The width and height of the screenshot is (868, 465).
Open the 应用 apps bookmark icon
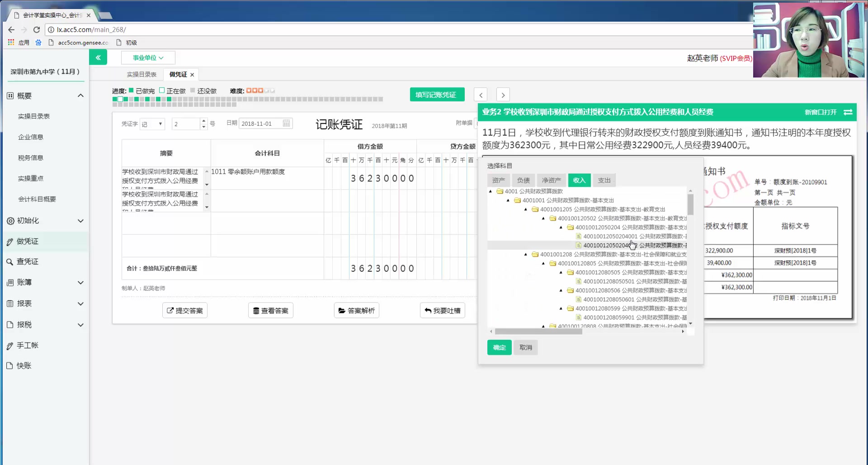click(x=11, y=42)
